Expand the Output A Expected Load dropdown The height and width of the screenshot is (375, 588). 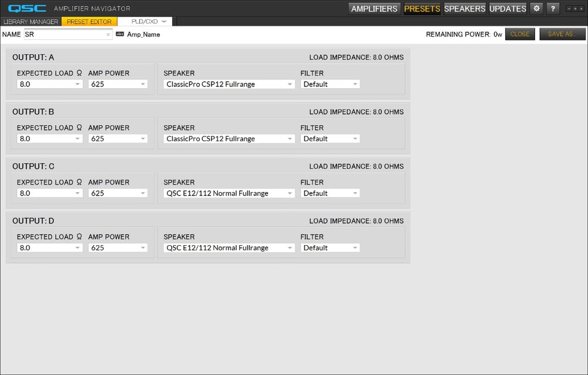pyautogui.click(x=49, y=84)
